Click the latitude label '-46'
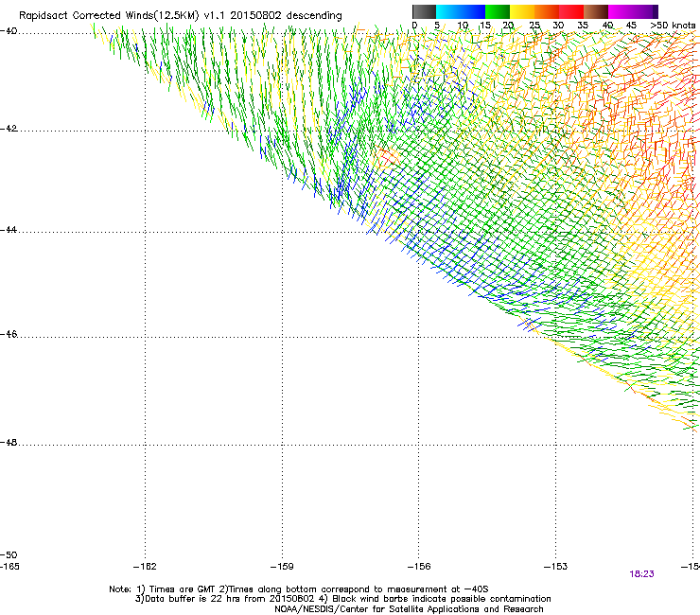This screenshot has width=700, height=615. pos(9,334)
